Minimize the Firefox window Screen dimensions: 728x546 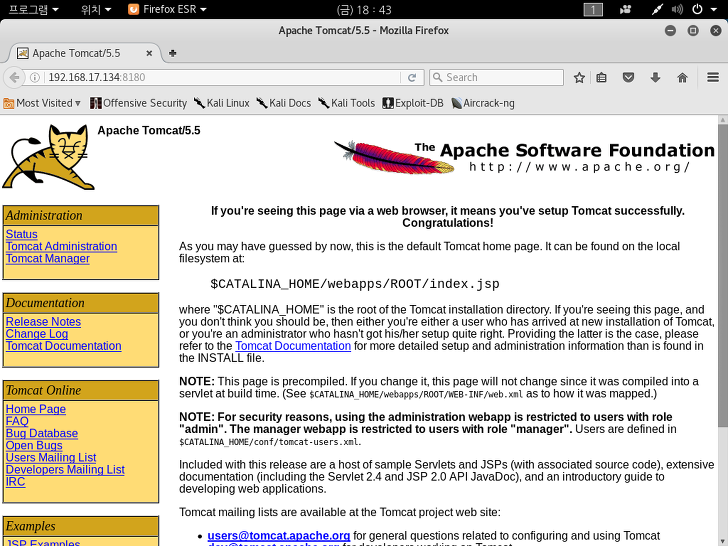click(670, 31)
